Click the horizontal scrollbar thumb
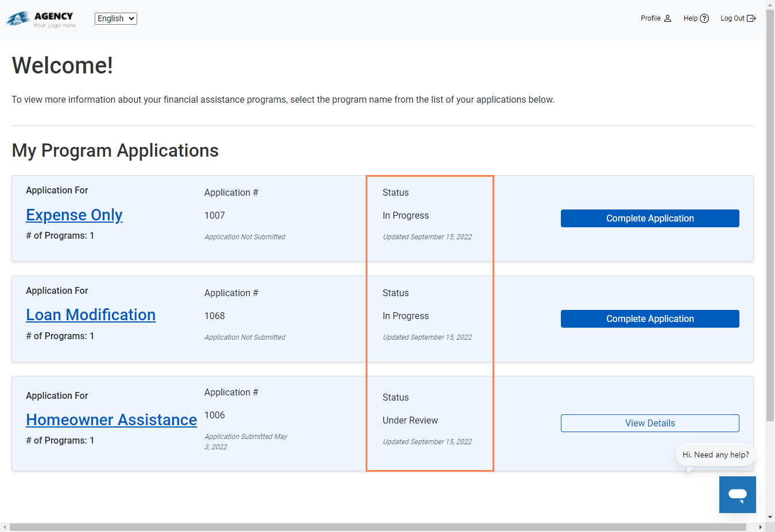The height and width of the screenshot is (532, 775). click(378, 527)
